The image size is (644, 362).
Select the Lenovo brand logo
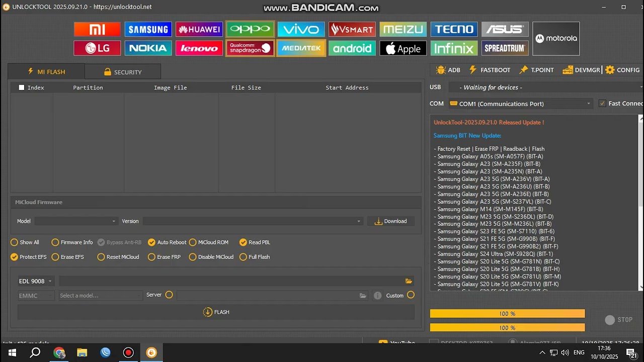tap(199, 48)
